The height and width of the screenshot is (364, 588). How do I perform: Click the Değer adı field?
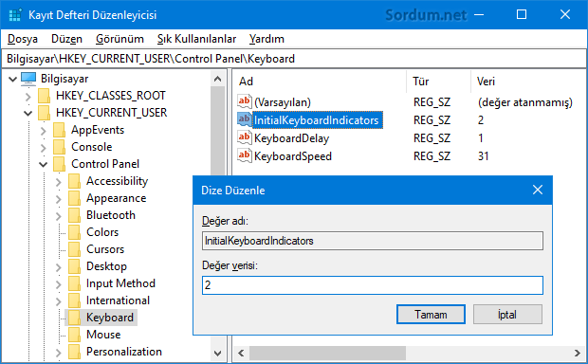pyautogui.click(x=373, y=241)
